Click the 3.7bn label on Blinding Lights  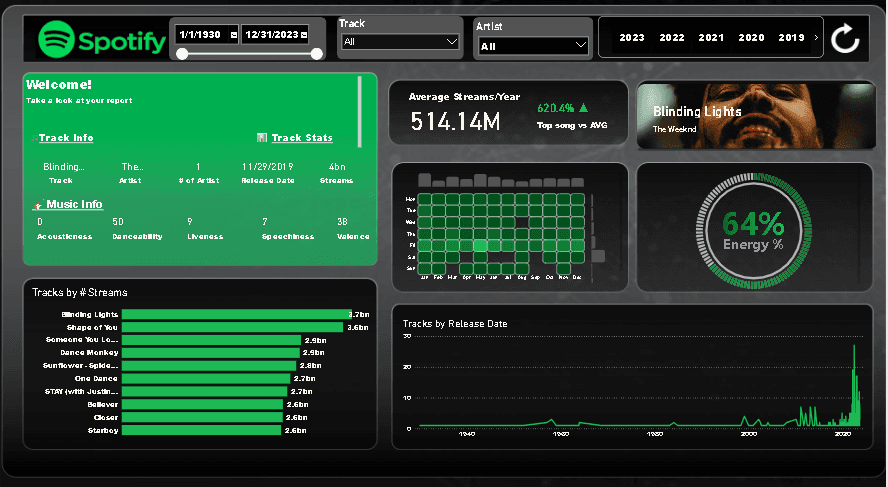(360, 314)
